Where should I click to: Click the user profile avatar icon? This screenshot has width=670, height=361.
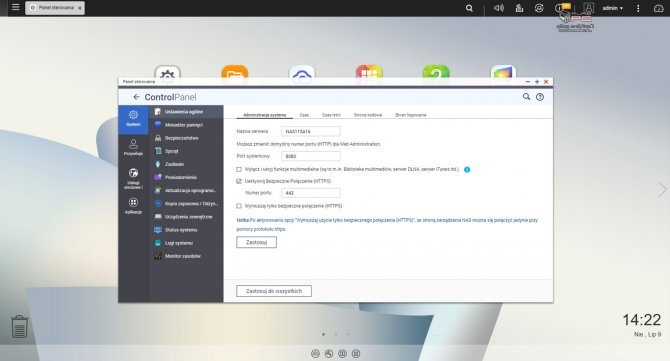[x=588, y=8]
